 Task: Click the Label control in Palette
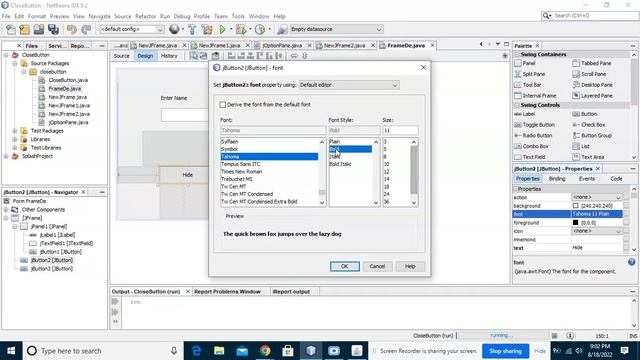(x=524, y=114)
